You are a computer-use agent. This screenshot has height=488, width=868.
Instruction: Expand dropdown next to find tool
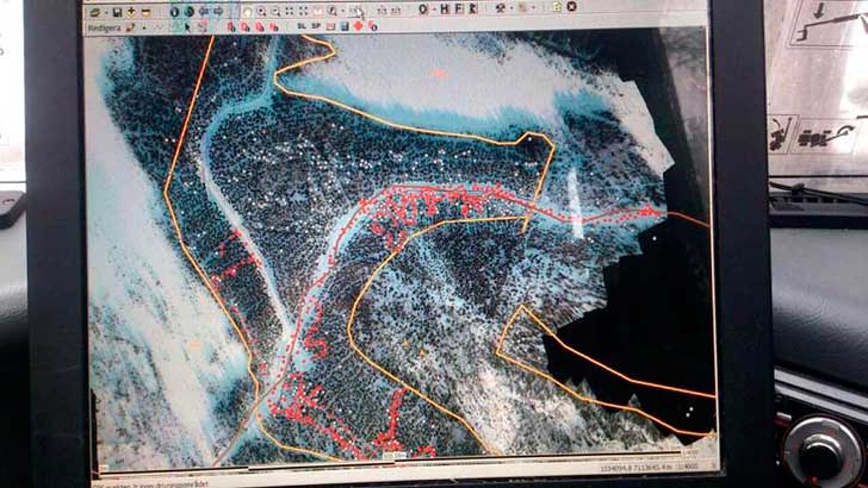(x=343, y=12)
